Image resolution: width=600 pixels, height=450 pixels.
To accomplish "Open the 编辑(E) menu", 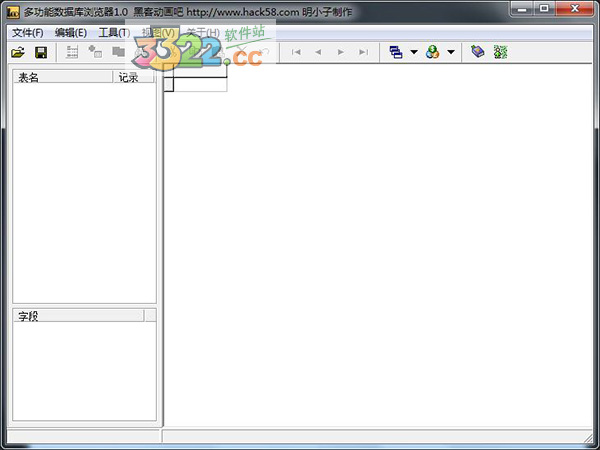I will (70, 32).
